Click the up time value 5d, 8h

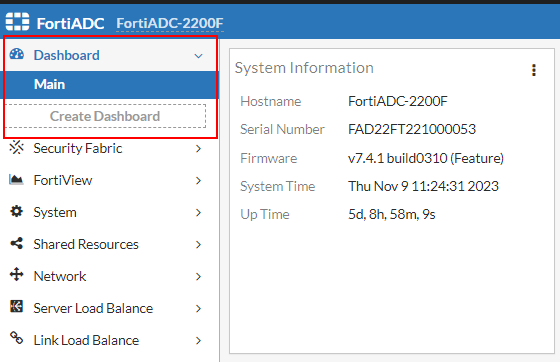pyautogui.click(x=392, y=215)
